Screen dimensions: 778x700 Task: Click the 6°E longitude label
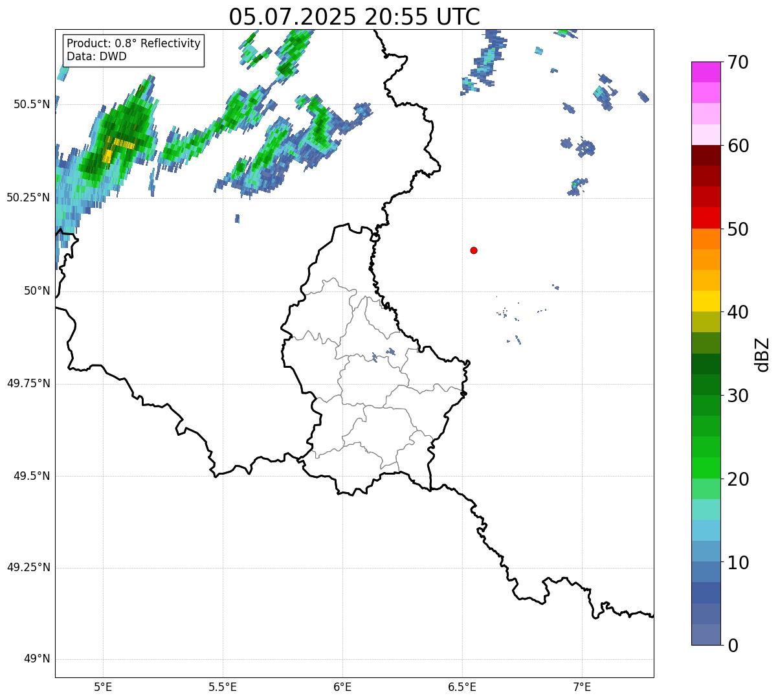342,686
